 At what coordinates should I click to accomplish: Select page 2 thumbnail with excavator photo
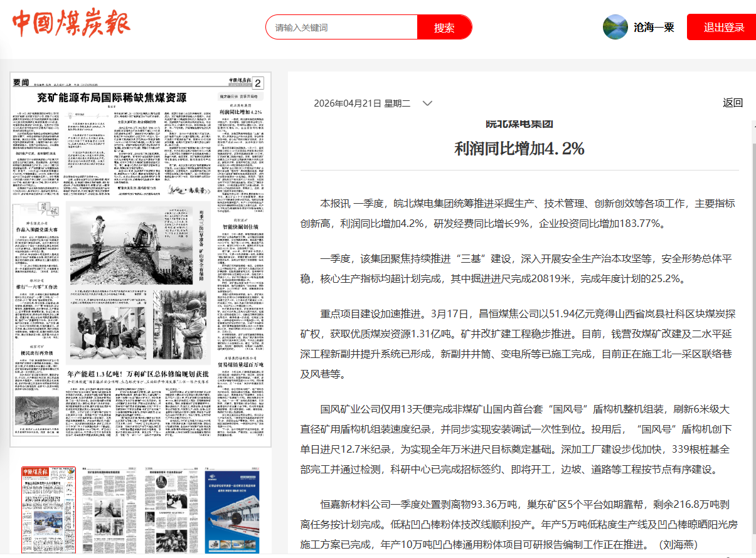coord(109,509)
